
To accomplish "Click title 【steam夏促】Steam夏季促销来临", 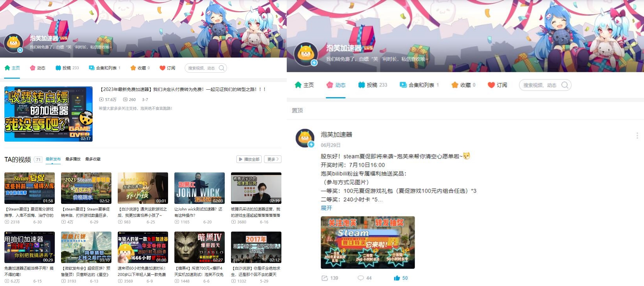I will (86, 212).
